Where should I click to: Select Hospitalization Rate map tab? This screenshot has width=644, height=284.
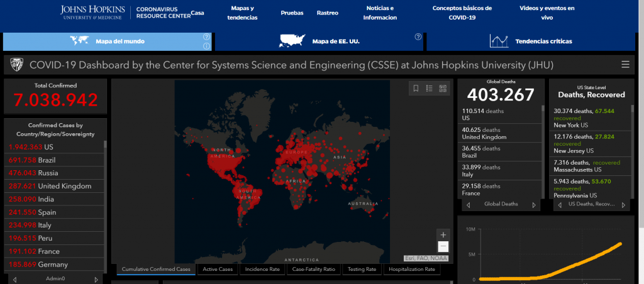pyautogui.click(x=412, y=269)
